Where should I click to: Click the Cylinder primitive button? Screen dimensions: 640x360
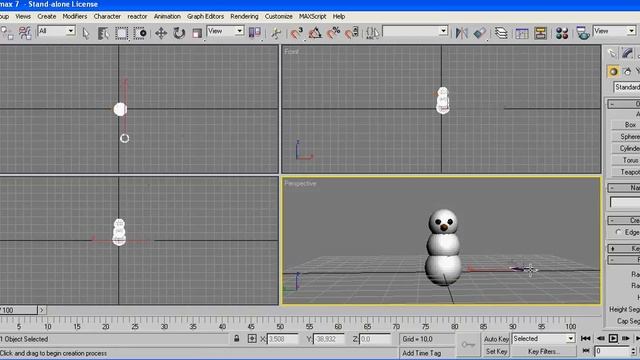pyautogui.click(x=625, y=149)
